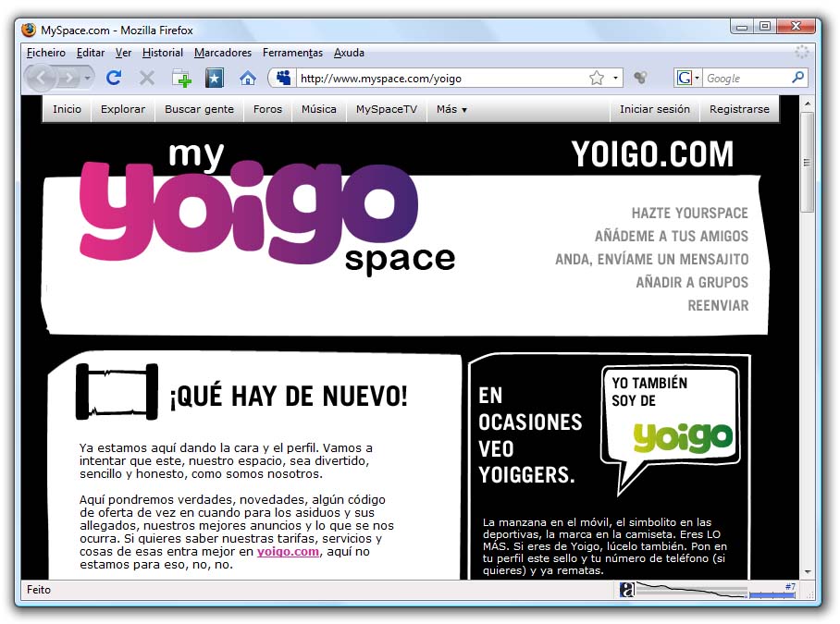Go to the Explorar navigation tab
This screenshot has width=840, height=624.
click(x=123, y=109)
